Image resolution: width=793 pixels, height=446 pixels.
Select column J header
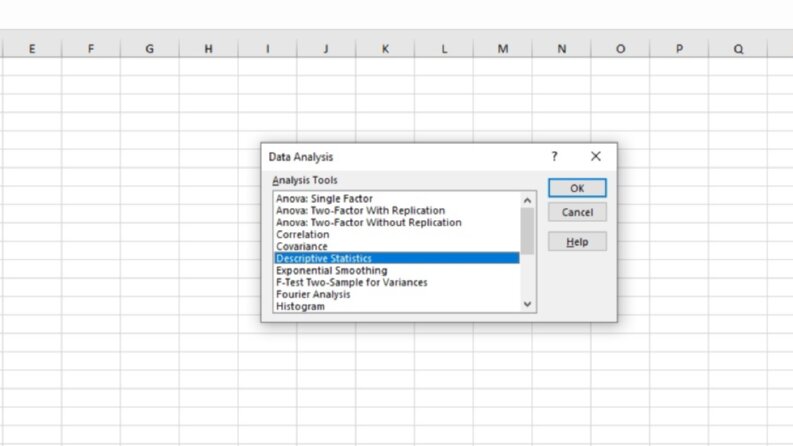tap(326, 49)
